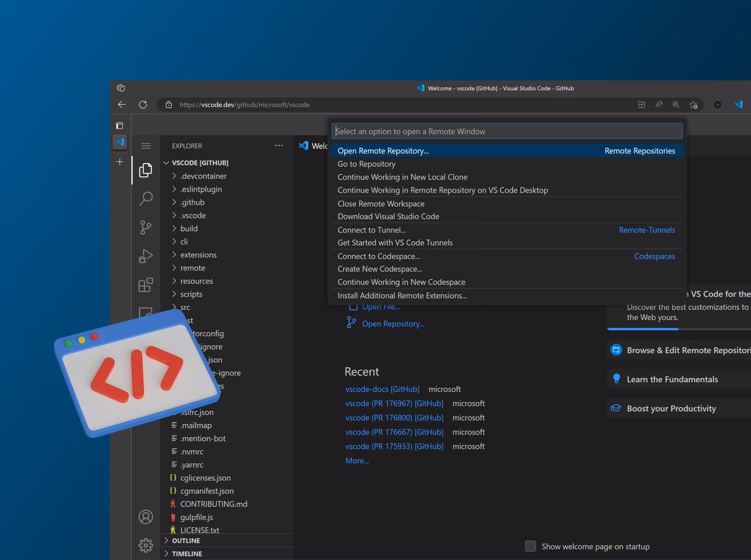Open the Boost your Productivity walkthrough
The height and width of the screenshot is (560, 751).
[679, 408]
